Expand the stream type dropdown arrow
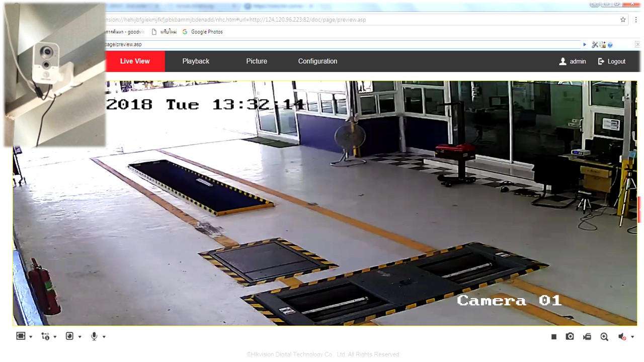644x362 pixels. [55, 337]
